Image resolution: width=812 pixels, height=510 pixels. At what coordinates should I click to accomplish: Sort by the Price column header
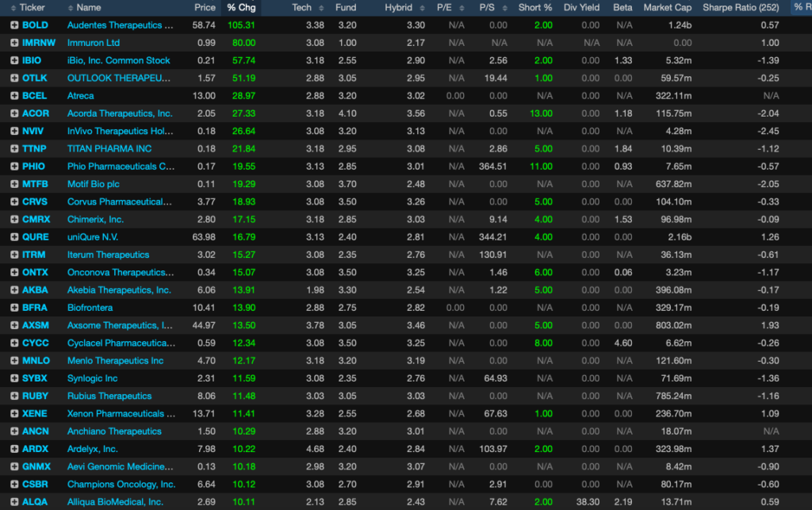[x=205, y=8]
